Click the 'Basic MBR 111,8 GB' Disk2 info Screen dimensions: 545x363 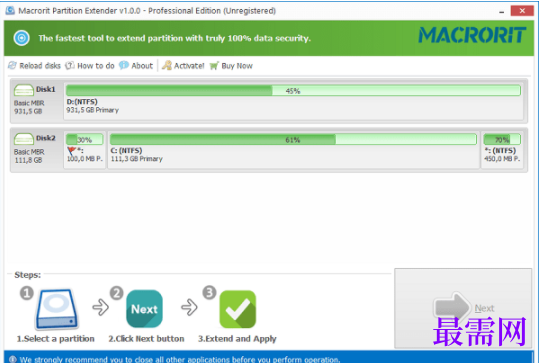29,156
